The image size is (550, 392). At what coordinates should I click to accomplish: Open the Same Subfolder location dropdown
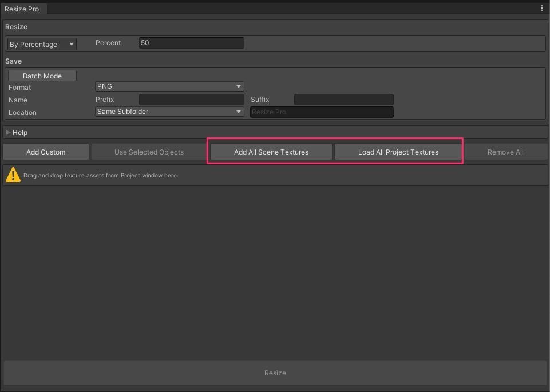[x=169, y=112]
